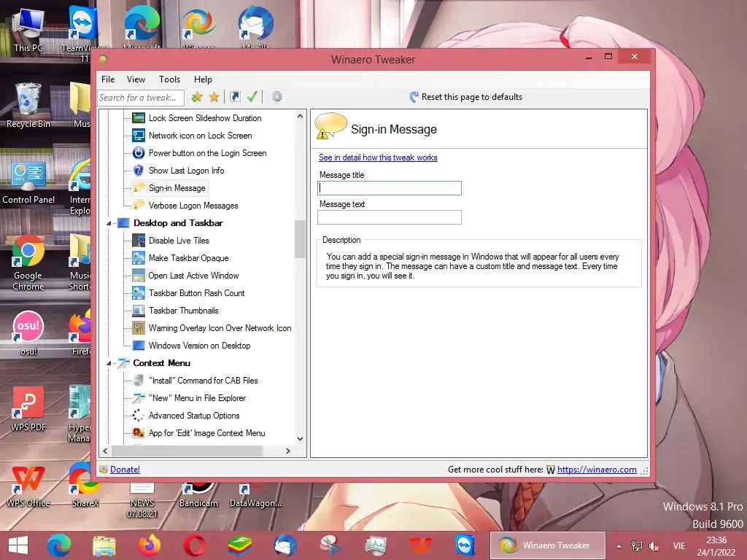
Task: Click the Donate! link
Action: tap(125, 470)
